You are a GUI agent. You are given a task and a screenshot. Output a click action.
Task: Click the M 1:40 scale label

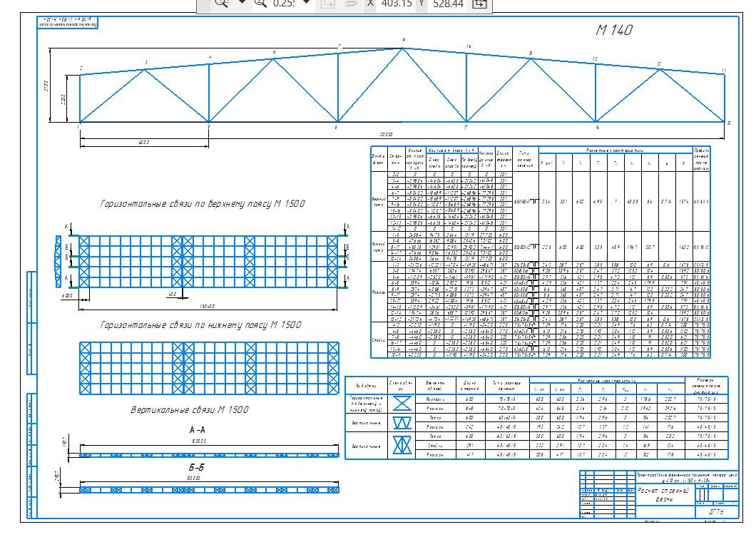coord(614,30)
